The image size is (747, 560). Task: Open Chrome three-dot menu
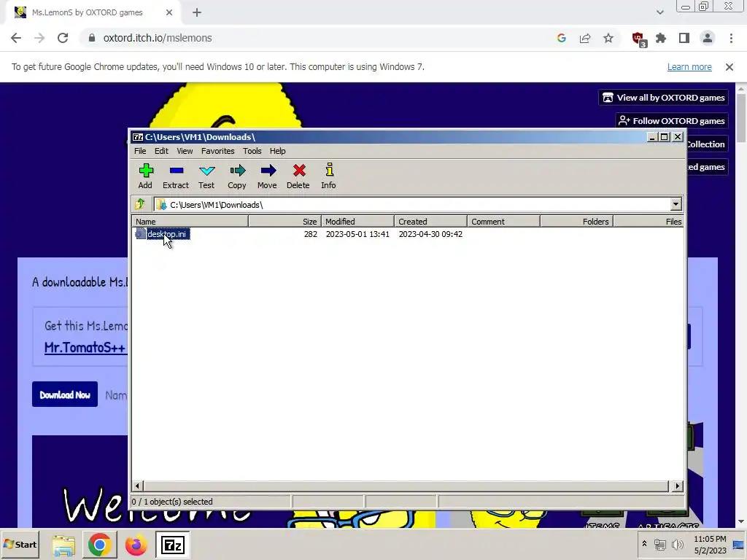coord(731,38)
